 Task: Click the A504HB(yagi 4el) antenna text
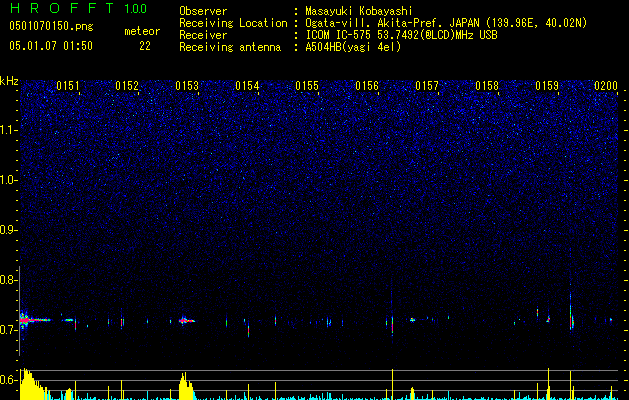coord(353,47)
